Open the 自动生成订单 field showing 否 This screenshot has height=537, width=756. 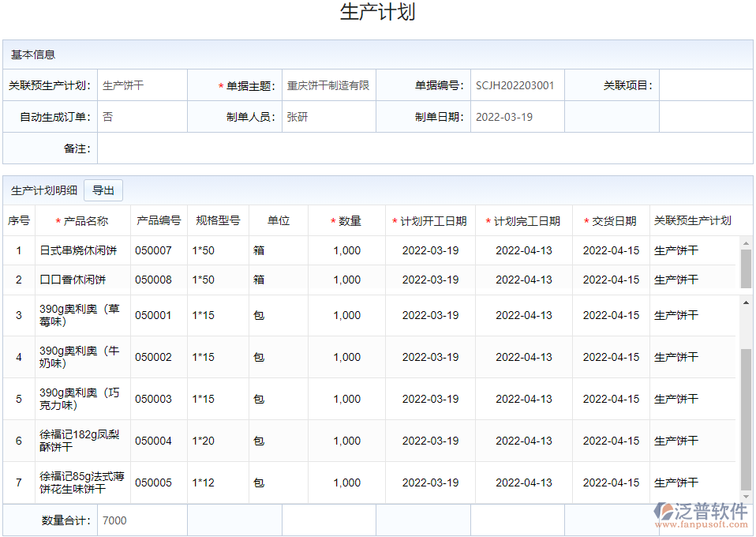pyautogui.click(x=140, y=115)
